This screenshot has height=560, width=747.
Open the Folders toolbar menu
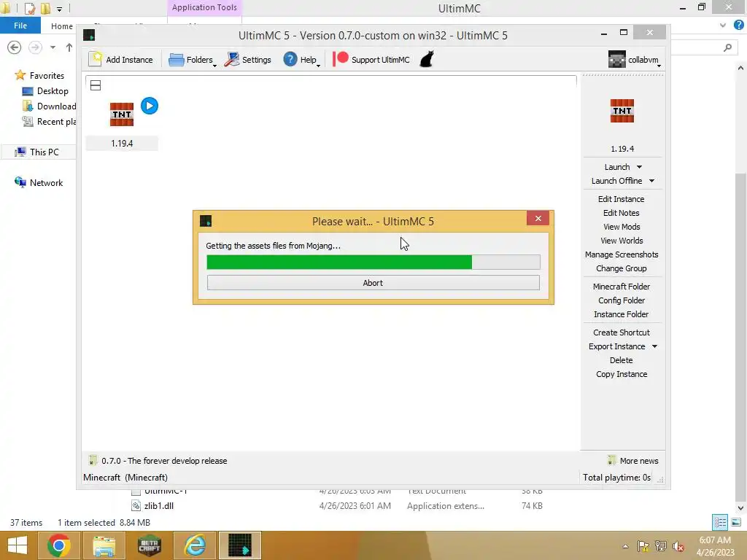coord(193,60)
